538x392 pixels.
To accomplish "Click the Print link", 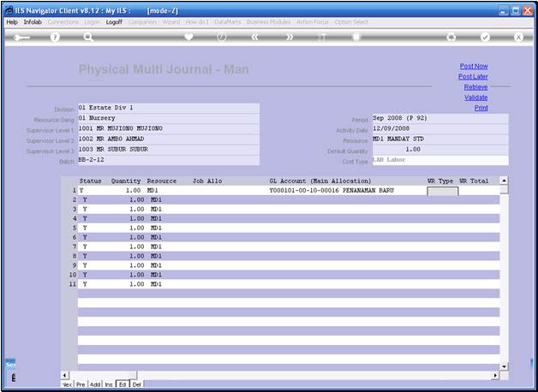I will pyautogui.click(x=481, y=108).
